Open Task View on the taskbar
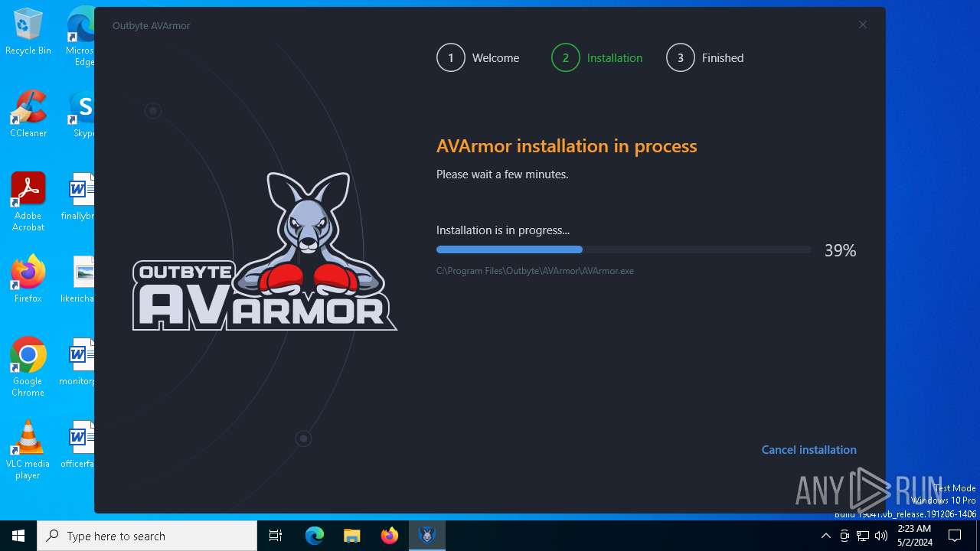 tap(276, 536)
